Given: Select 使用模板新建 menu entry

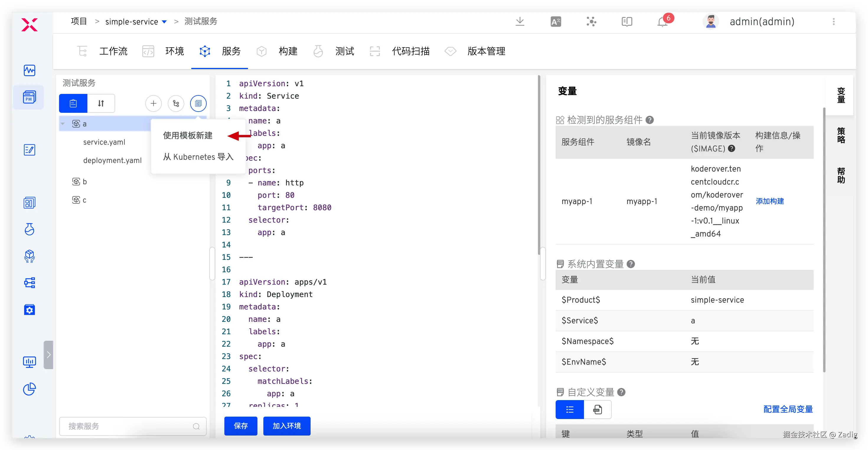Looking at the screenshot, I should click(188, 136).
